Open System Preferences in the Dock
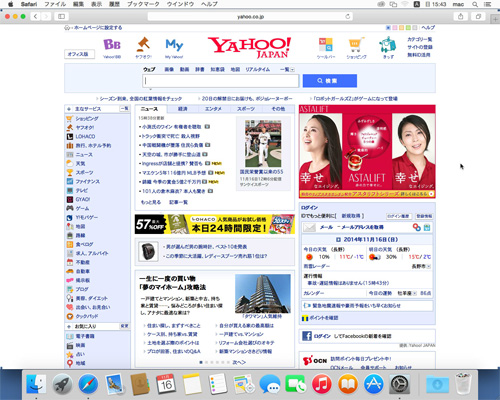 [x=399, y=384]
